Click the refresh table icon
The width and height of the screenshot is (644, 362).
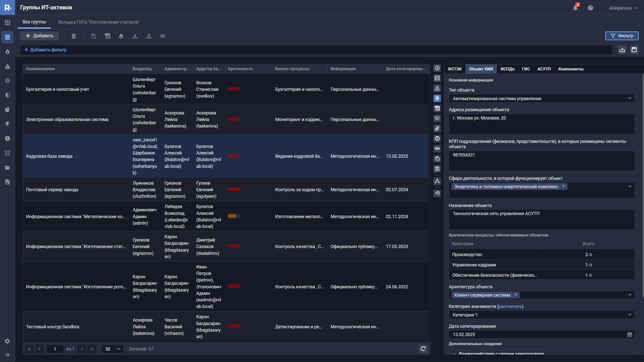[x=423, y=349]
